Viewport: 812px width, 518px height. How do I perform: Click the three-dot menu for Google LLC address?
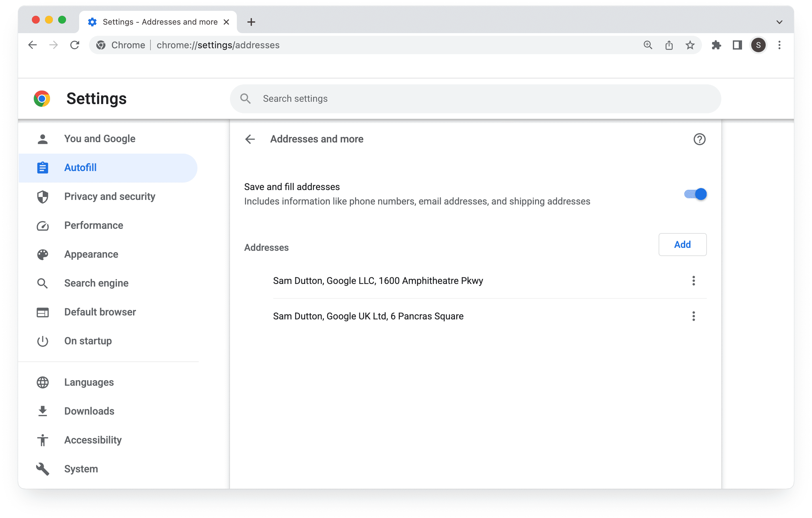[694, 281]
